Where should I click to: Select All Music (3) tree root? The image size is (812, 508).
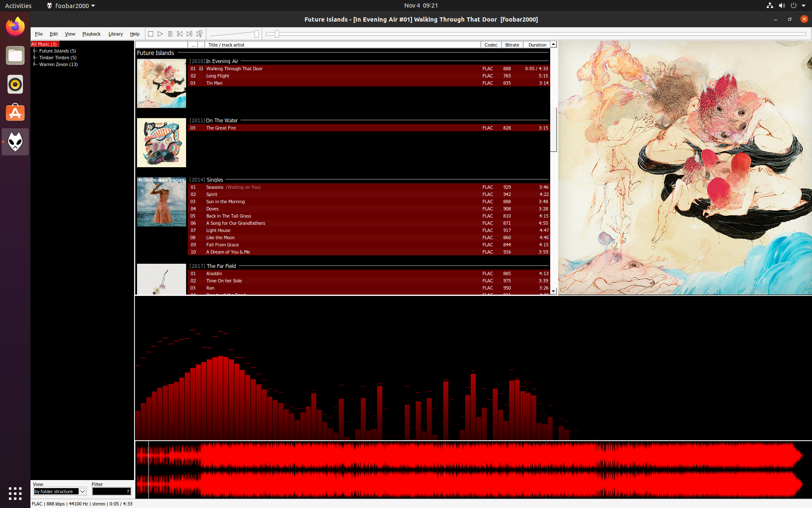(x=44, y=44)
